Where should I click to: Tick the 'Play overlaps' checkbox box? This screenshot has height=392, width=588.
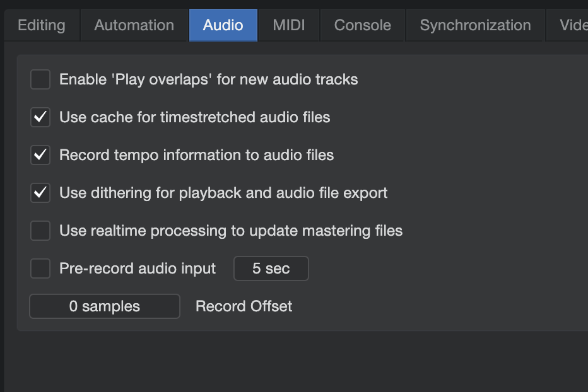click(x=40, y=79)
